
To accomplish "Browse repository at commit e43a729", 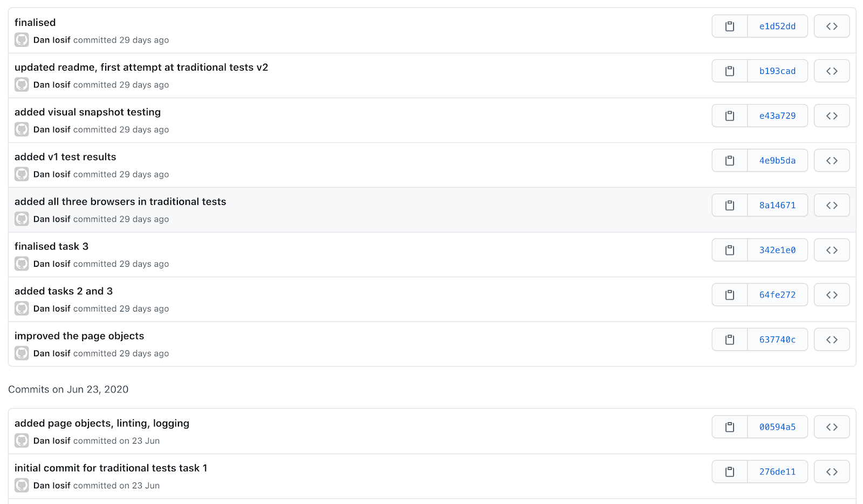I will click(831, 116).
